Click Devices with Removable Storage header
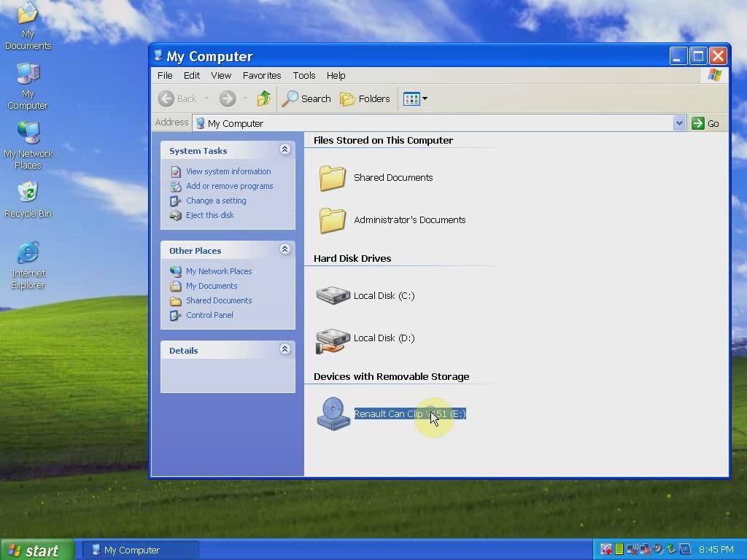The height and width of the screenshot is (560, 747). click(391, 377)
